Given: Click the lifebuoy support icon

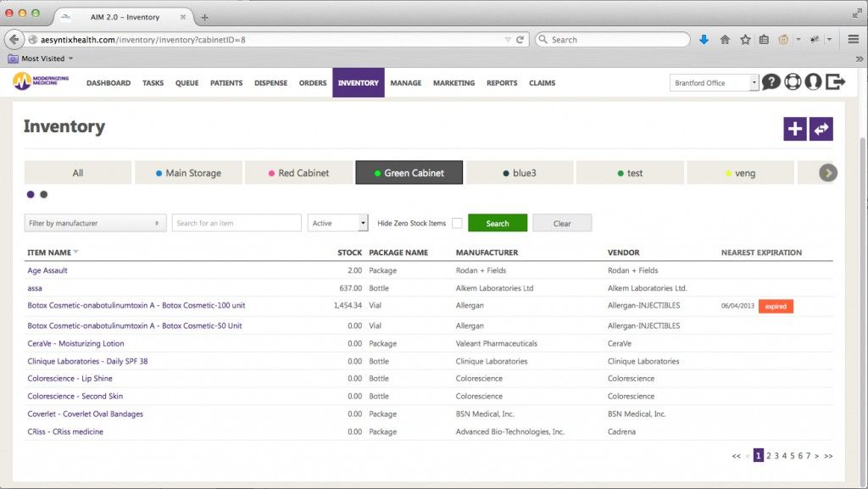Looking at the screenshot, I should pos(792,82).
